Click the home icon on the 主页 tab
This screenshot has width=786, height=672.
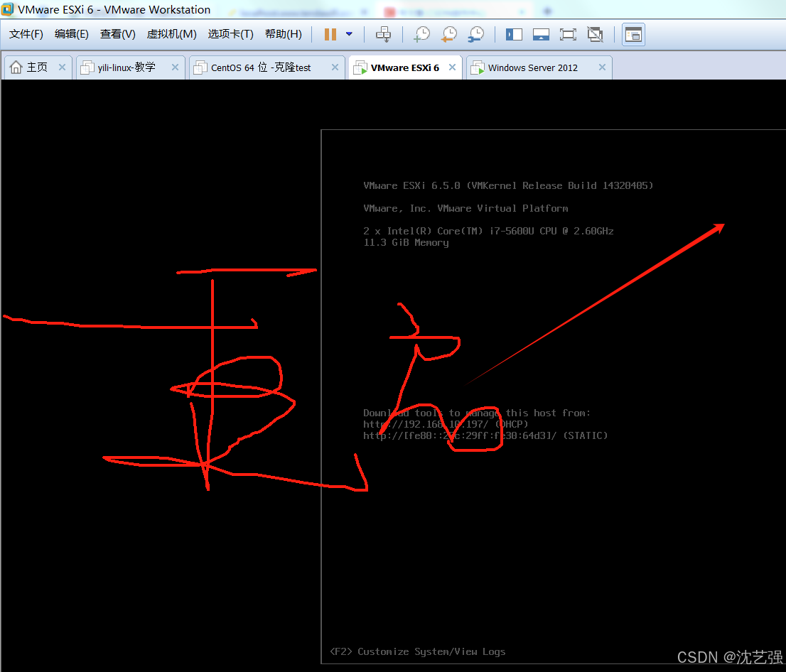click(x=16, y=67)
